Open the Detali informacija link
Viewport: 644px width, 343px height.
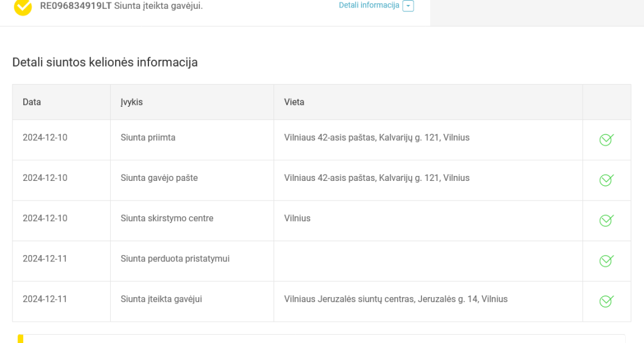coord(369,5)
